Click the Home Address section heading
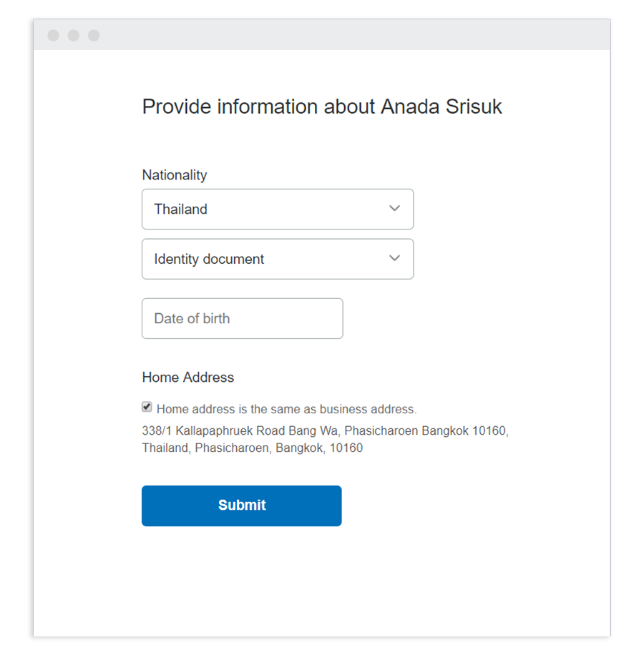644x655 pixels. [187, 378]
